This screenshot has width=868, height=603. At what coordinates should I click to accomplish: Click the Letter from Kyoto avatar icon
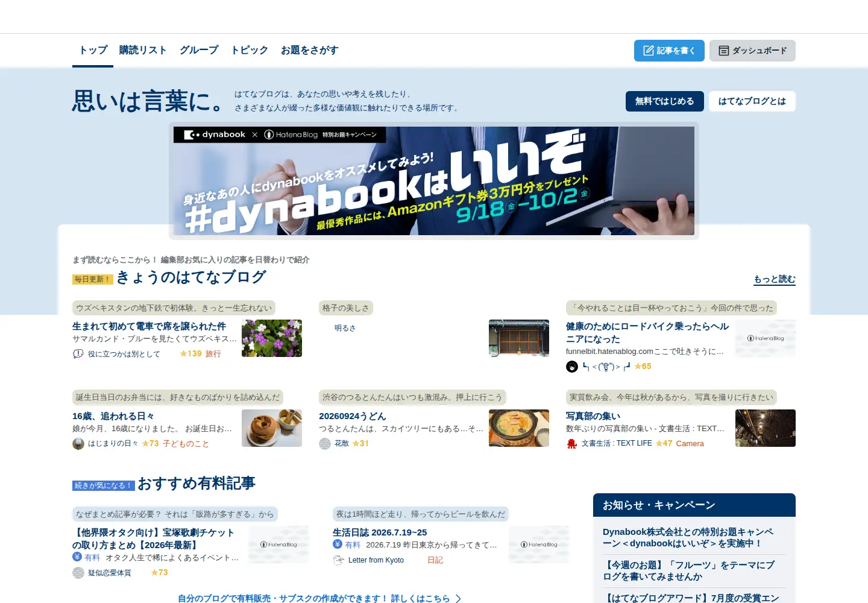339,560
